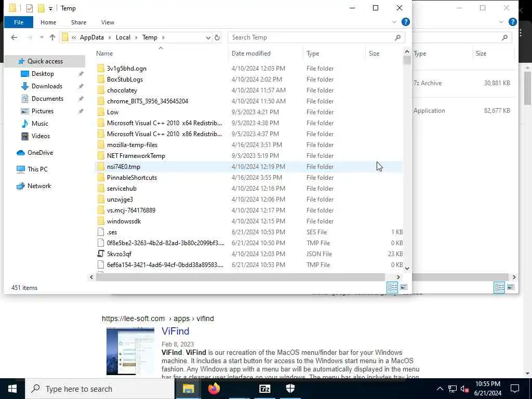This screenshot has width=532, height=399.
Task: Click Local in the address path
Action: point(123,37)
